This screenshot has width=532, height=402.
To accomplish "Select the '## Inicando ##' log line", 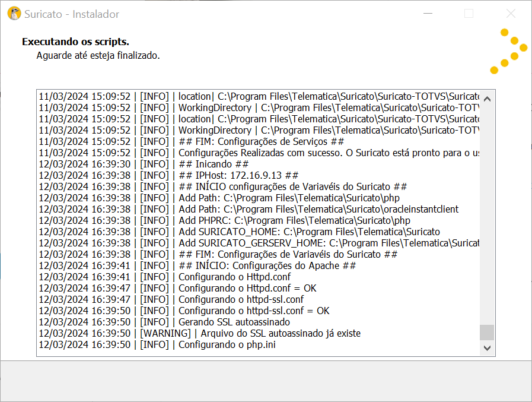I will (x=144, y=164).
